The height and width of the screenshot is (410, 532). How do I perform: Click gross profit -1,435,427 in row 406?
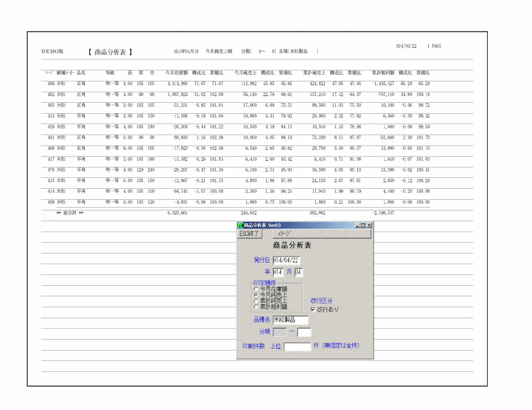[382, 83]
